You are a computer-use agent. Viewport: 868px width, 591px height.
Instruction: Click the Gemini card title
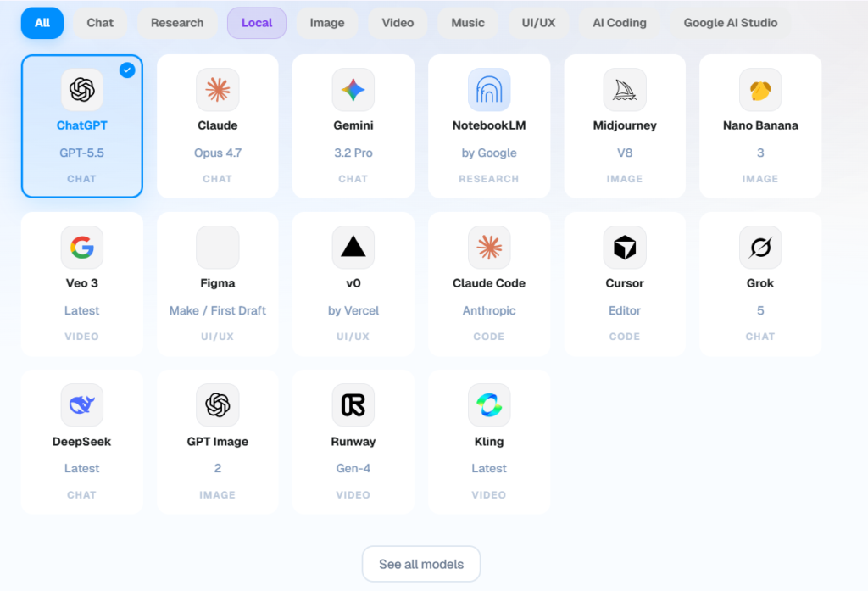click(353, 125)
